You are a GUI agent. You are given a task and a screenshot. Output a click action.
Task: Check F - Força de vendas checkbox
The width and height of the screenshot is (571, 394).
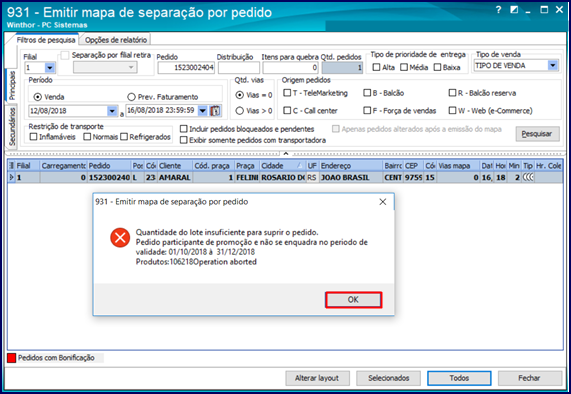(367, 110)
